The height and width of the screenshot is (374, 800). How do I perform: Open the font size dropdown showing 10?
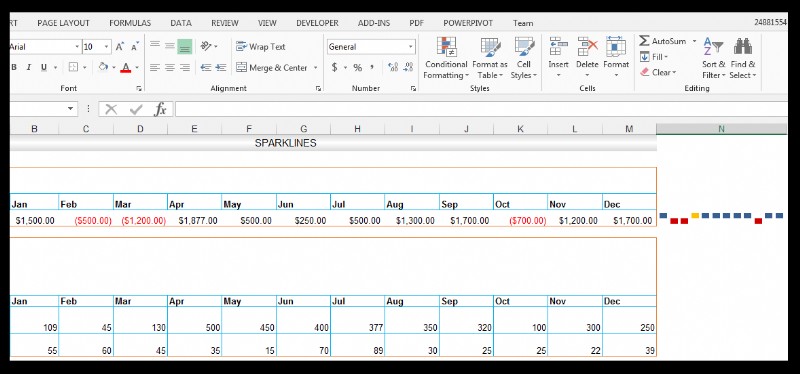point(107,47)
